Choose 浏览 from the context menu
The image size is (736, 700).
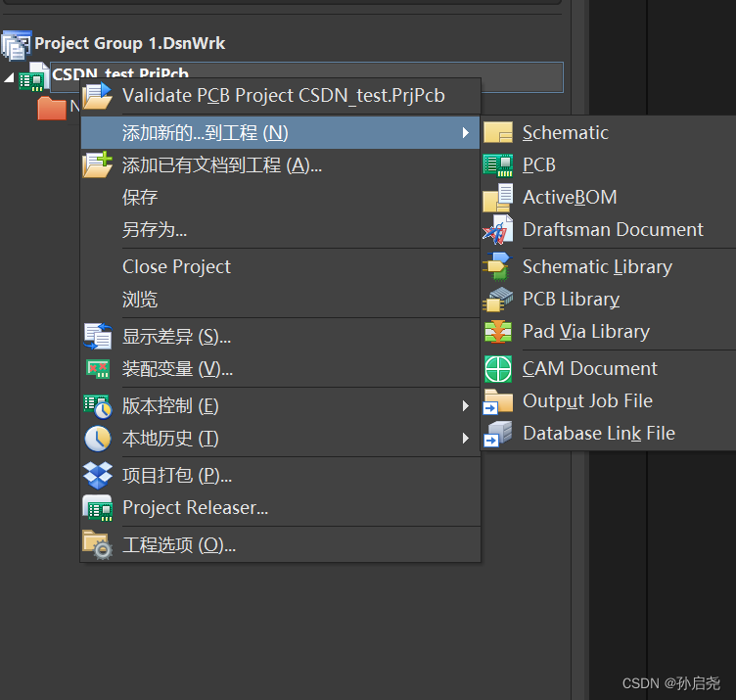click(281, 299)
